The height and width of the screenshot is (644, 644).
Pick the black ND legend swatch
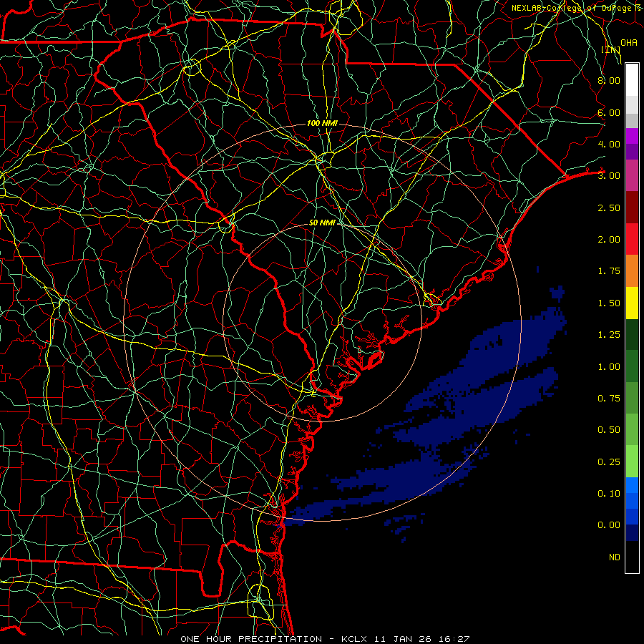tap(632, 557)
